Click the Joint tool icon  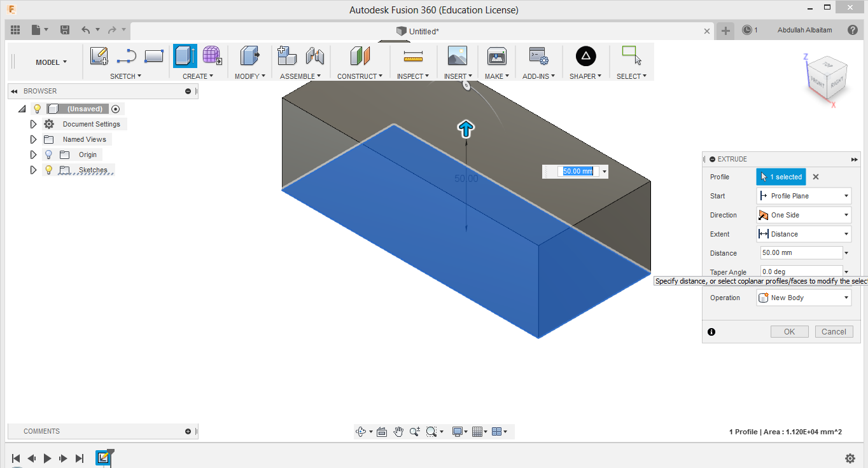pyautogui.click(x=315, y=56)
